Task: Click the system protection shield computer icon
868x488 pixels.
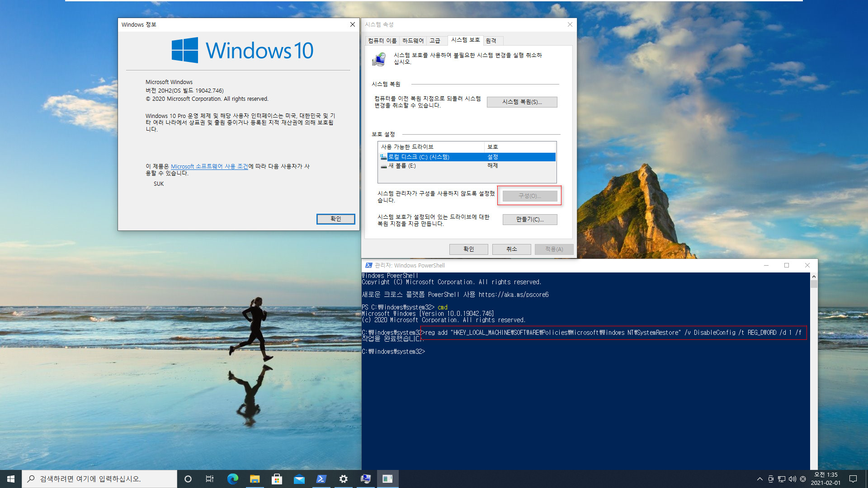Action: tap(379, 59)
